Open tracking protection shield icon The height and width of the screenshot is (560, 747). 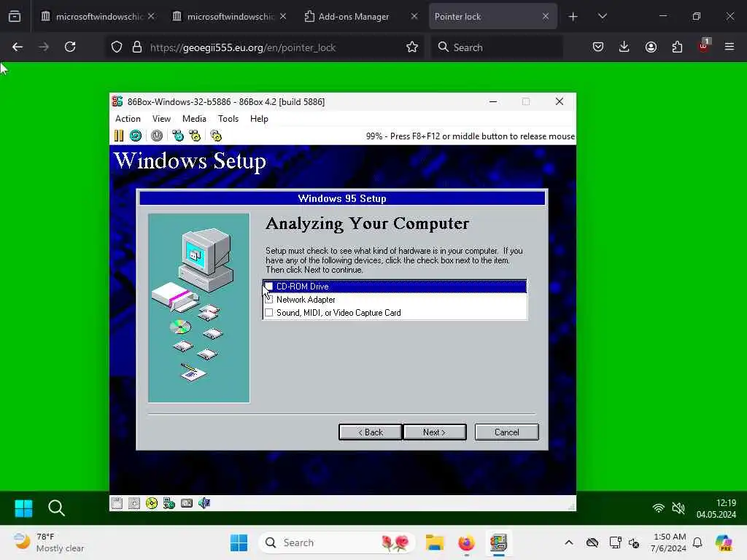117,47
